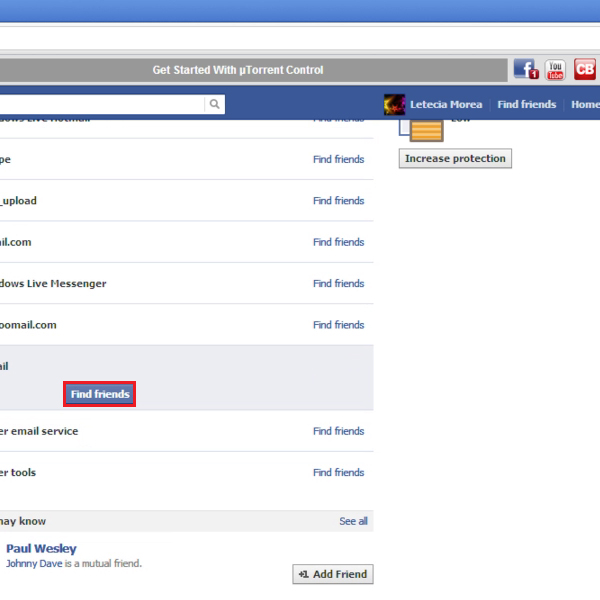
Task: Select the Windows Live Messenger row label
Action: coord(53,284)
